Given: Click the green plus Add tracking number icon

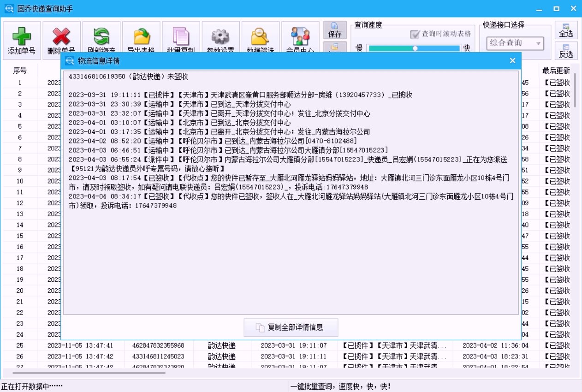Looking at the screenshot, I should (22, 37).
